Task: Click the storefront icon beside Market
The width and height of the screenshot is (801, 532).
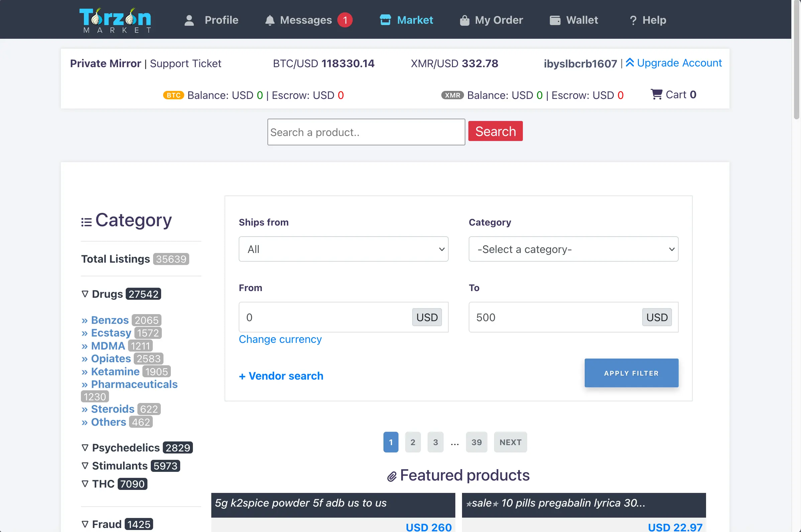Action: 385,20
